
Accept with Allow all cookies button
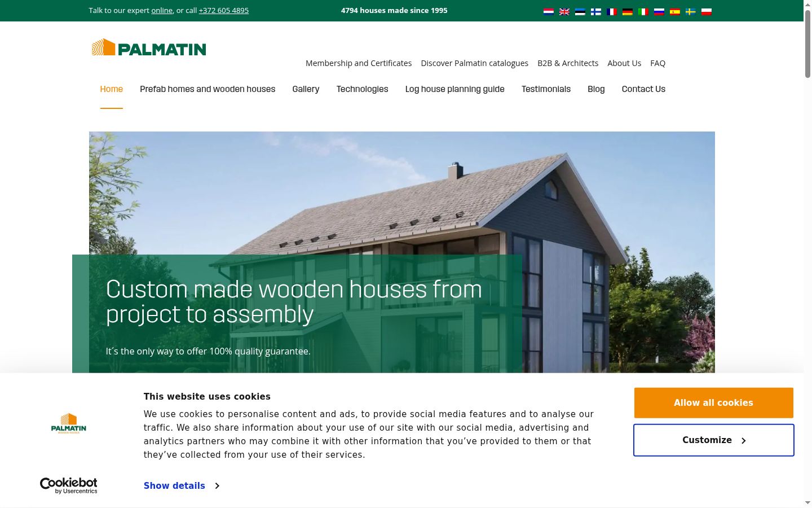[714, 403]
